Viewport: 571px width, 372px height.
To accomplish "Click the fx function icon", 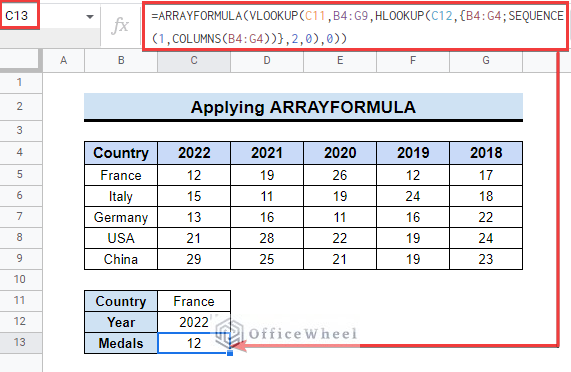I will tap(120, 25).
